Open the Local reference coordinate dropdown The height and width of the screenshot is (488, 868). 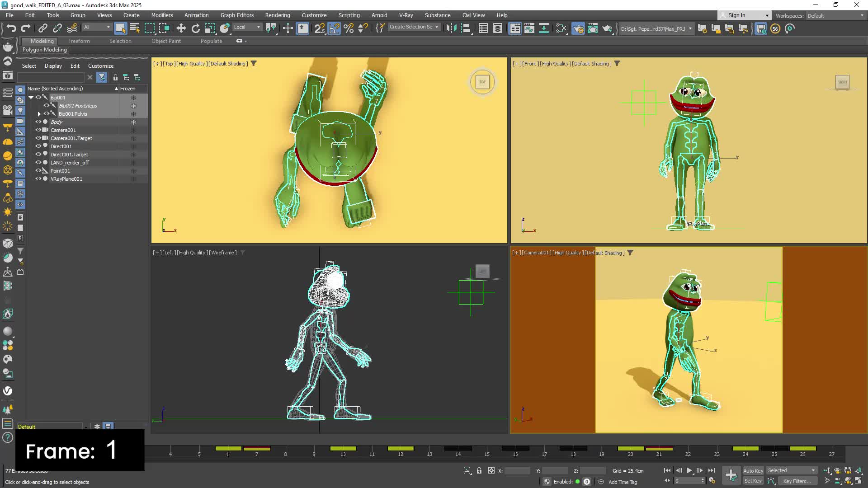(x=247, y=27)
